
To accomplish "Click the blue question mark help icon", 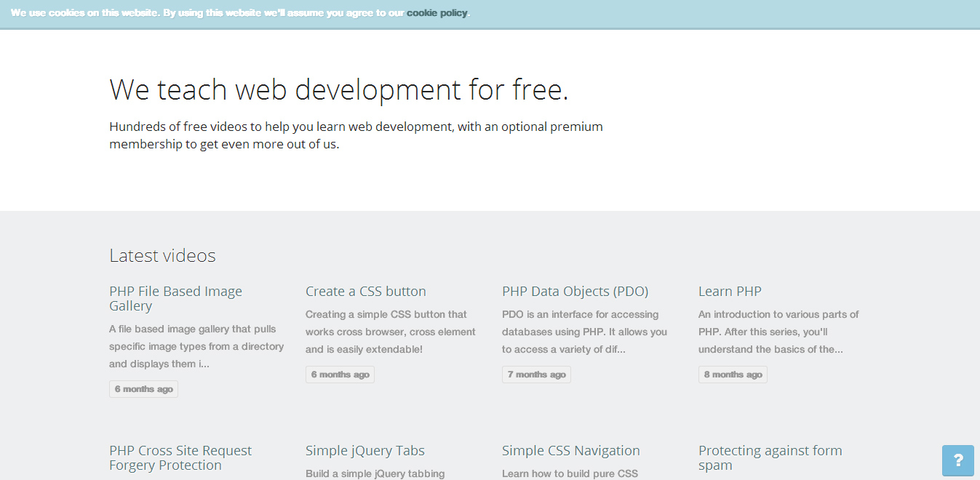I will 957,460.
